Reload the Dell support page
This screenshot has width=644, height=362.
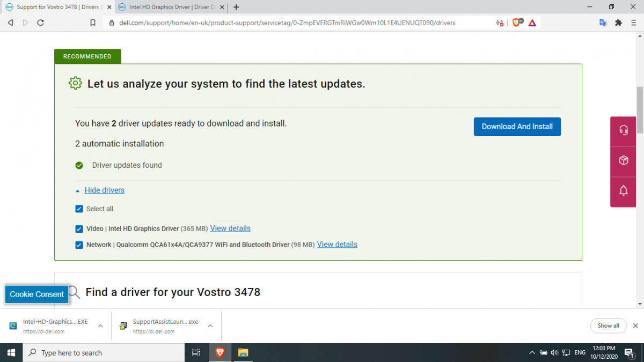[x=40, y=23]
